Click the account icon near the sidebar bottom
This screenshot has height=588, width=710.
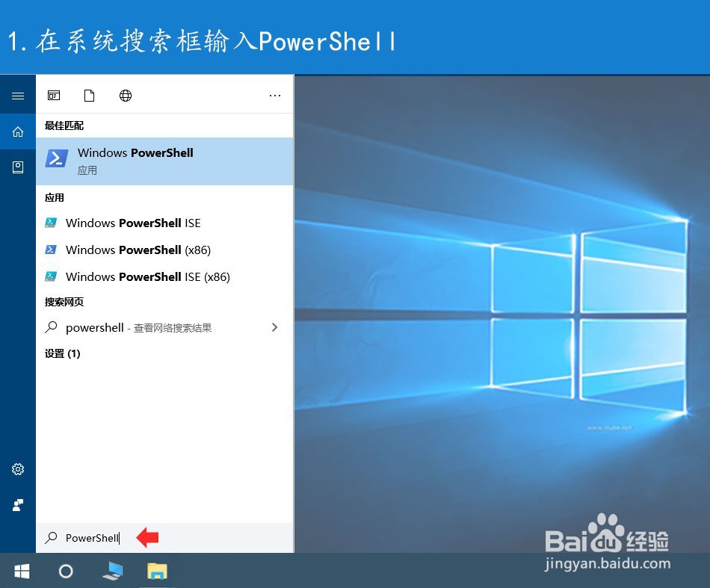[x=18, y=505]
